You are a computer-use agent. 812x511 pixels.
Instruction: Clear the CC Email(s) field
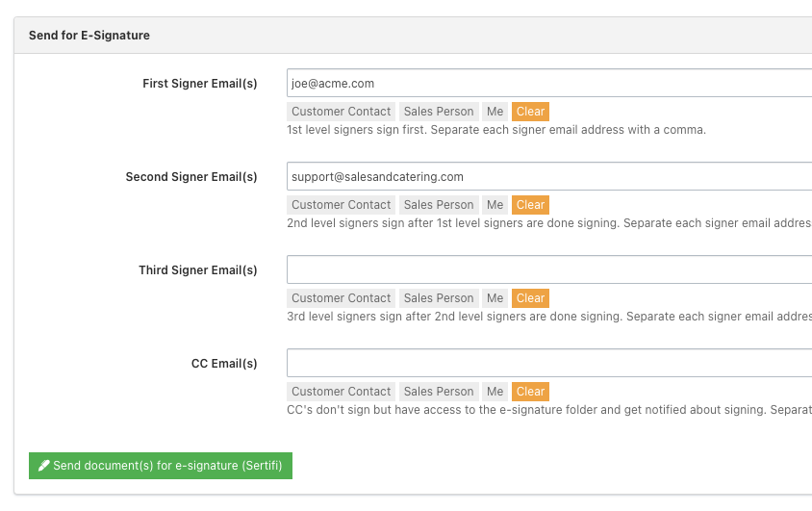(x=530, y=392)
